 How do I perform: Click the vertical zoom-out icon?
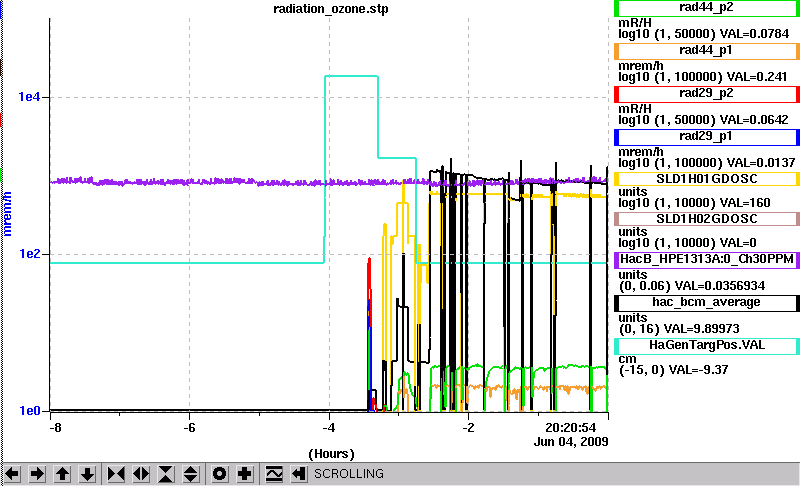click(x=190, y=474)
